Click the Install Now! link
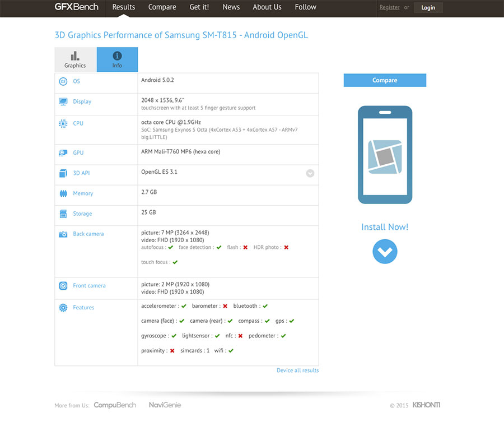The height and width of the screenshot is (431, 504). (x=385, y=227)
